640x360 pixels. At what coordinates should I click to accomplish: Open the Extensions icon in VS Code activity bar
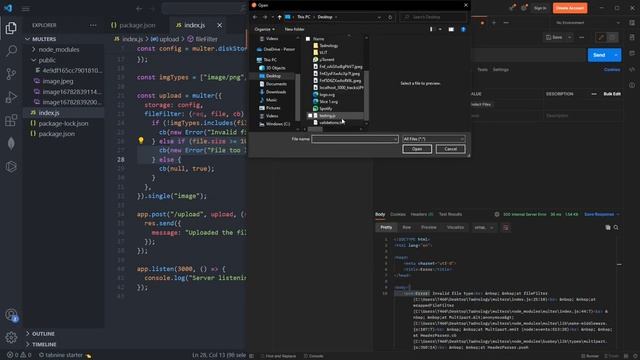(x=11, y=120)
